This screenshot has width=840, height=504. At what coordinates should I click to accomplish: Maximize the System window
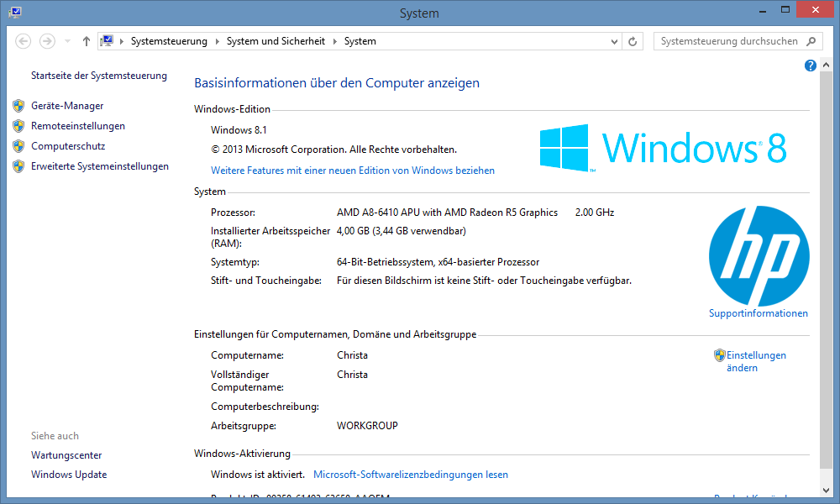pyautogui.click(x=785, y=10)
